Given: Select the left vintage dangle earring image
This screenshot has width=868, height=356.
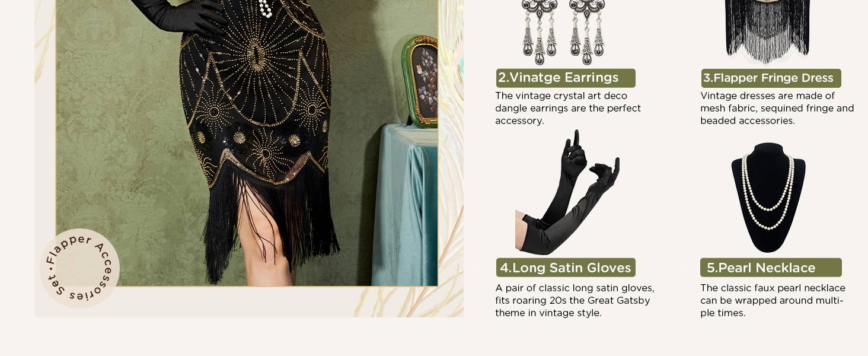Looking at the screenshot, I should (x=538, y=31).
